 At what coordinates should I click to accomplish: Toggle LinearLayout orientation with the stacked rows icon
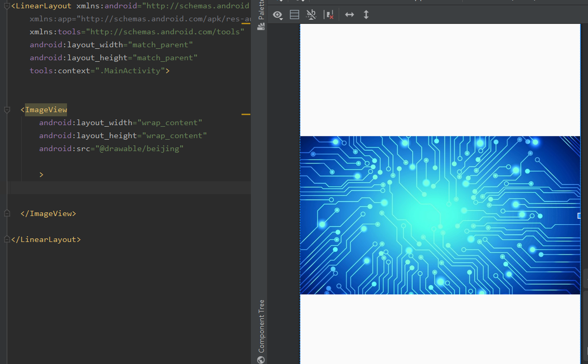point(295,15)
